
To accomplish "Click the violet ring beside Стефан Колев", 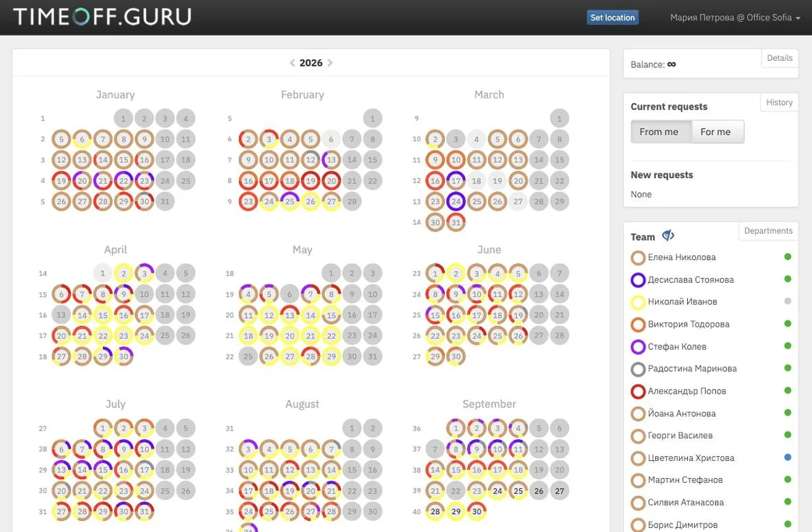I will (x=638, y=347).
